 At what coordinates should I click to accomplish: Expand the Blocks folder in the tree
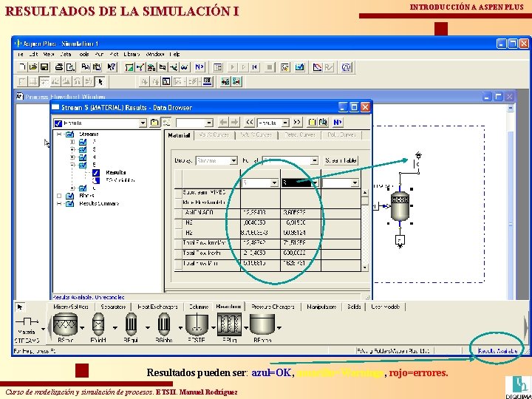pos(59,196)
